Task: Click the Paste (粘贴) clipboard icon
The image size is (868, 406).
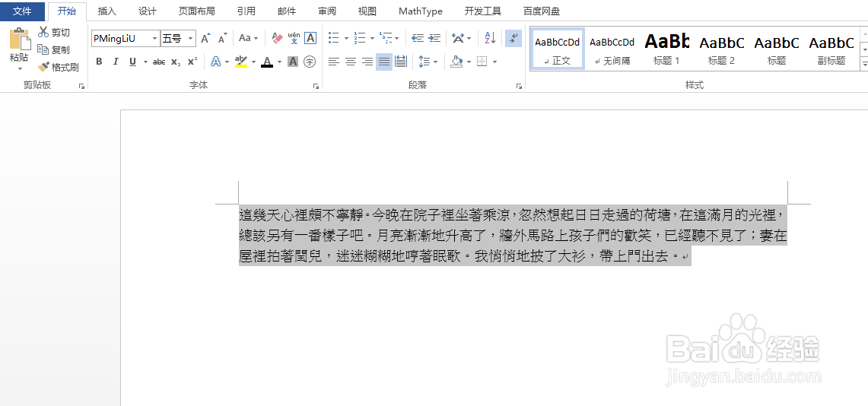Action: coord(19,40)
